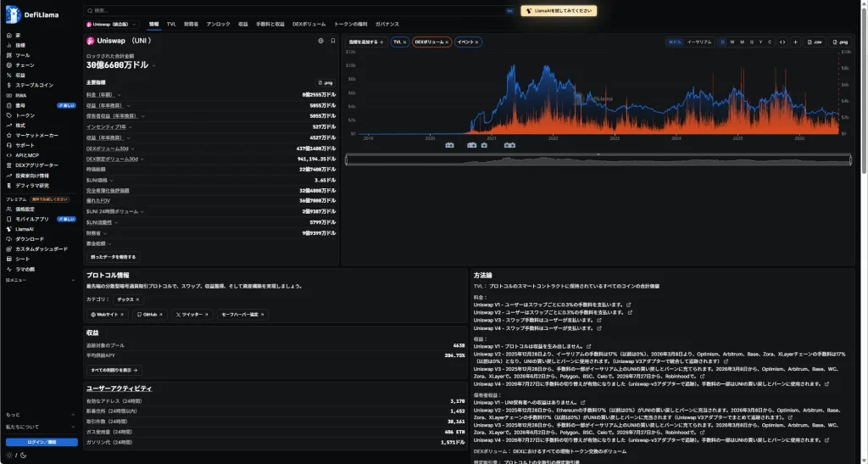Switch to the ガバナンス tab
The height and width of the screenshot is (464, 868).
pos(387,25)
